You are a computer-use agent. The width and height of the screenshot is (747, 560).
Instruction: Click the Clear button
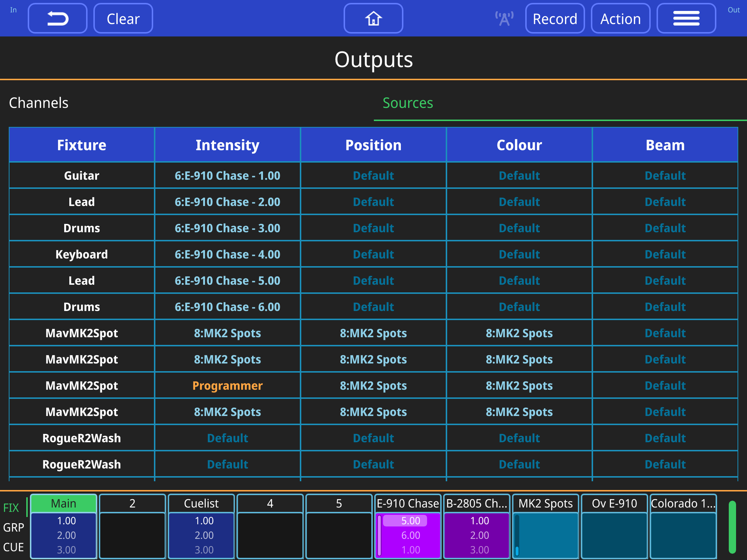pos(123,18)
